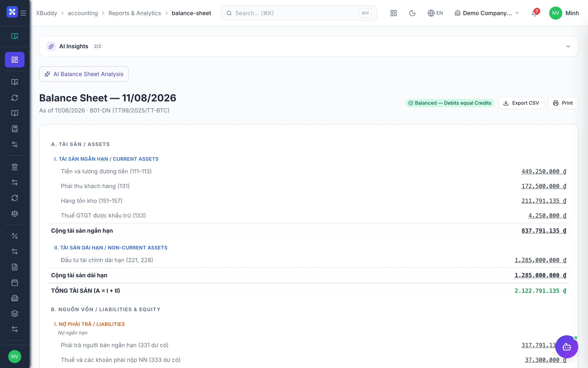Click the swap arrows icon below bank icon
This screenshot has width=588, height=368.
(x=14, y=182)
